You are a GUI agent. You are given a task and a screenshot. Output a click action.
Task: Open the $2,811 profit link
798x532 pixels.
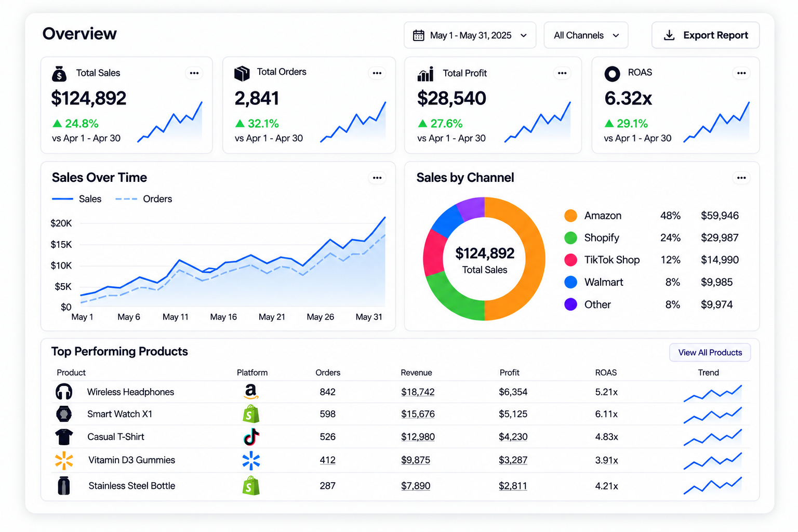513,486
